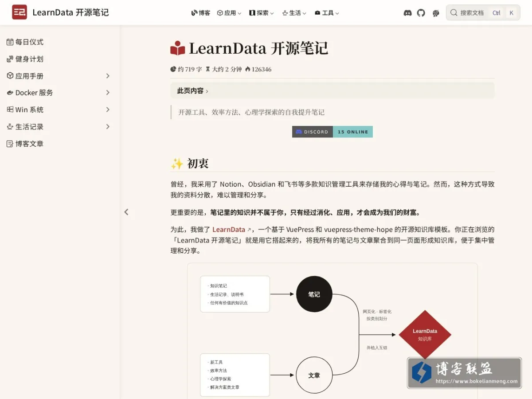This screenshot has width=532, height=399.
Task: Click the 大约 2 分钟 reading time text
Action: pos(227,69)
